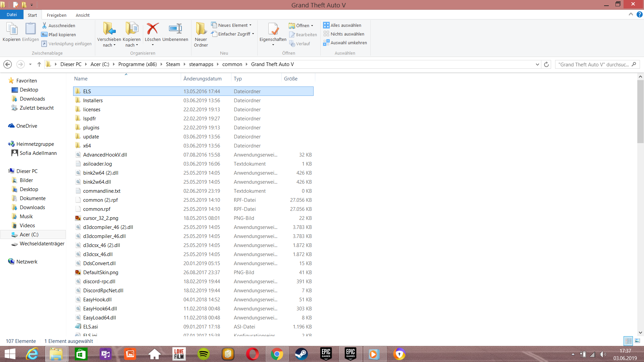Click the Kopieren copy icon
644x362 pixels.
12,29
